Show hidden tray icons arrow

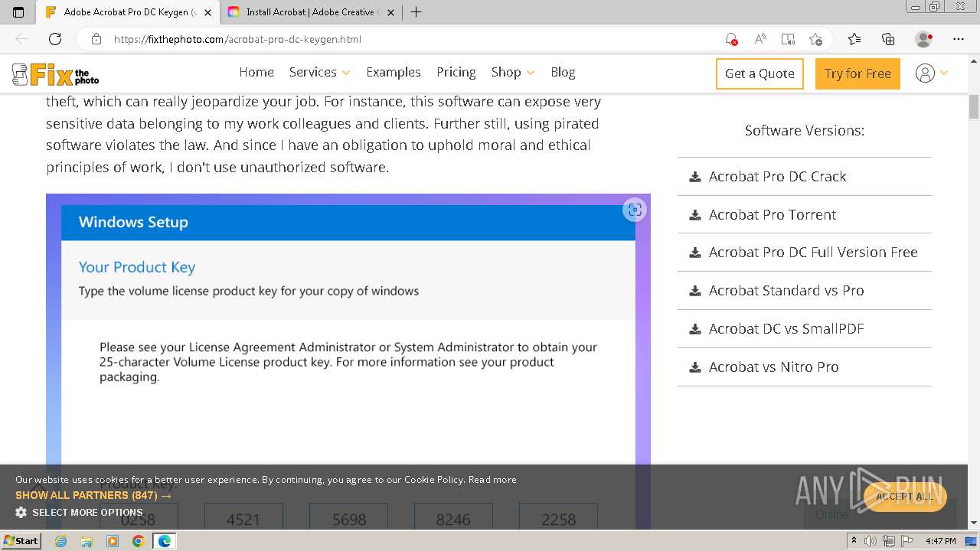coord(854,541)
